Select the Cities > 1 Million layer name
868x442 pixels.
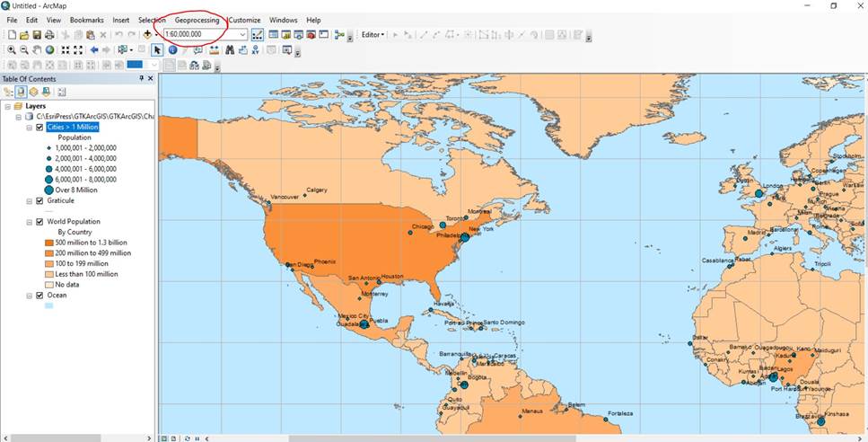coord(73,127)
